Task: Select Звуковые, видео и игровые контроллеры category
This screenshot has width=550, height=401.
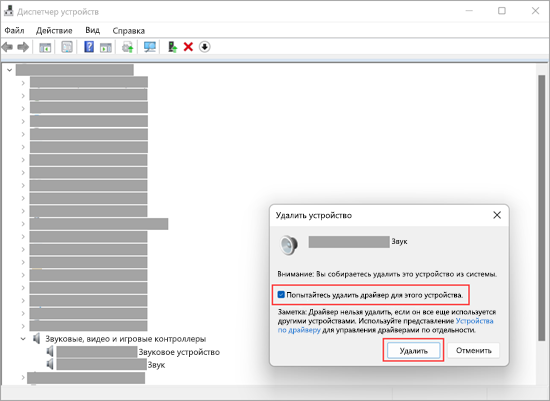Action: click(126, 339)
